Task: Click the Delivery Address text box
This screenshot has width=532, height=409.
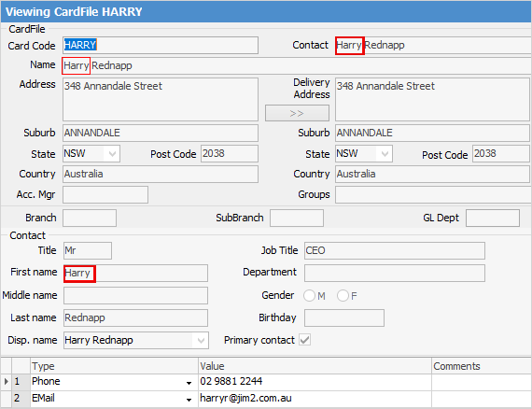Action: [432, 100]
